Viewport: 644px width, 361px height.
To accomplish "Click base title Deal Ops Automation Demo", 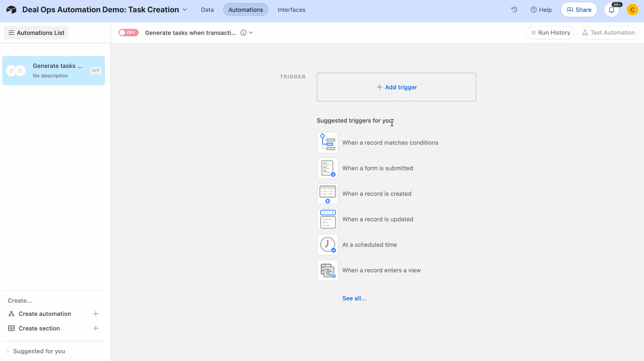I will [101, 10].
